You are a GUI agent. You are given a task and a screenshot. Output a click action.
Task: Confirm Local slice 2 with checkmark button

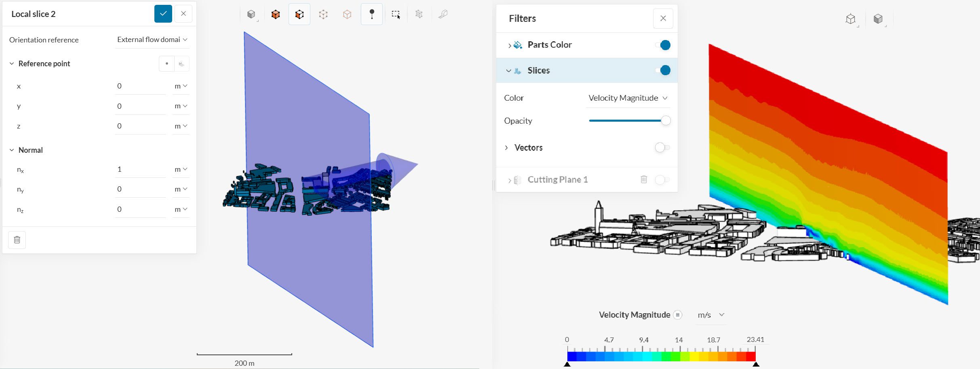click(x=163, y=14)
